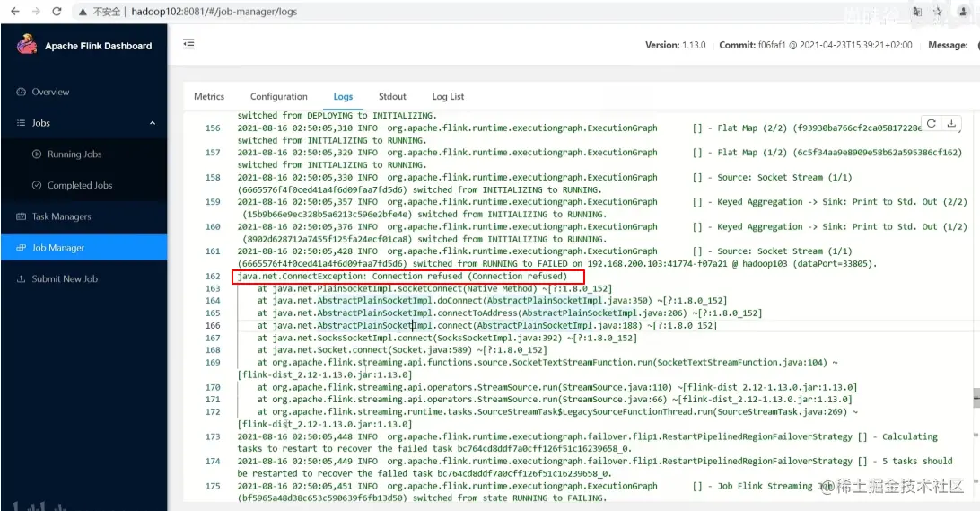Click the Version: 1.13.0 text
This screenshot has height=511, width=980.
(675, 45)
